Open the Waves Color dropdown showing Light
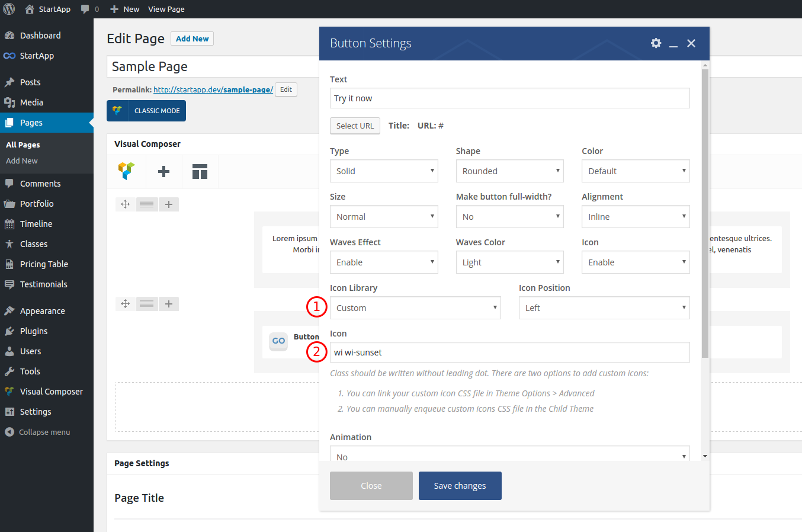Viewport: 802px width, 532px height. click(509, 262)
